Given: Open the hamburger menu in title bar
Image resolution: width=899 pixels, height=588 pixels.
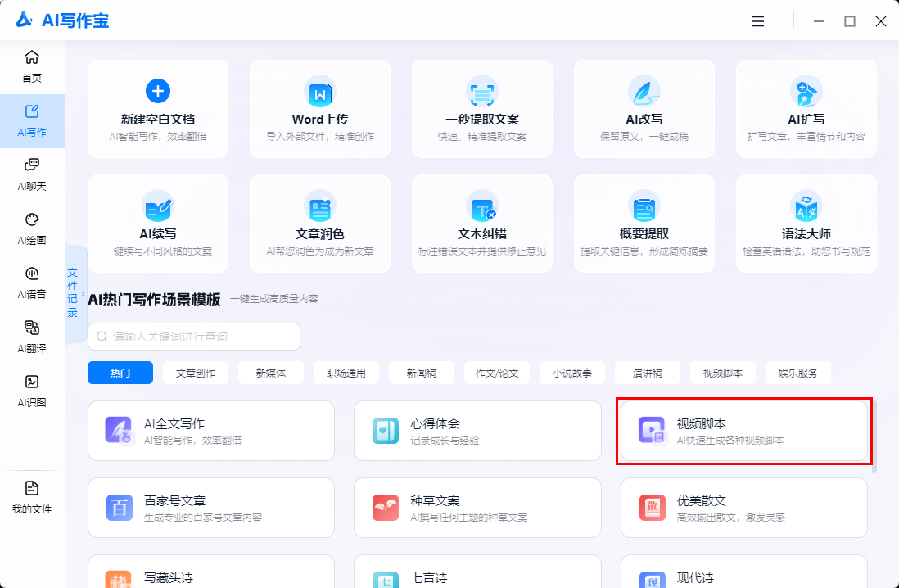Looking at the screenshot, I should pos(758,21).
